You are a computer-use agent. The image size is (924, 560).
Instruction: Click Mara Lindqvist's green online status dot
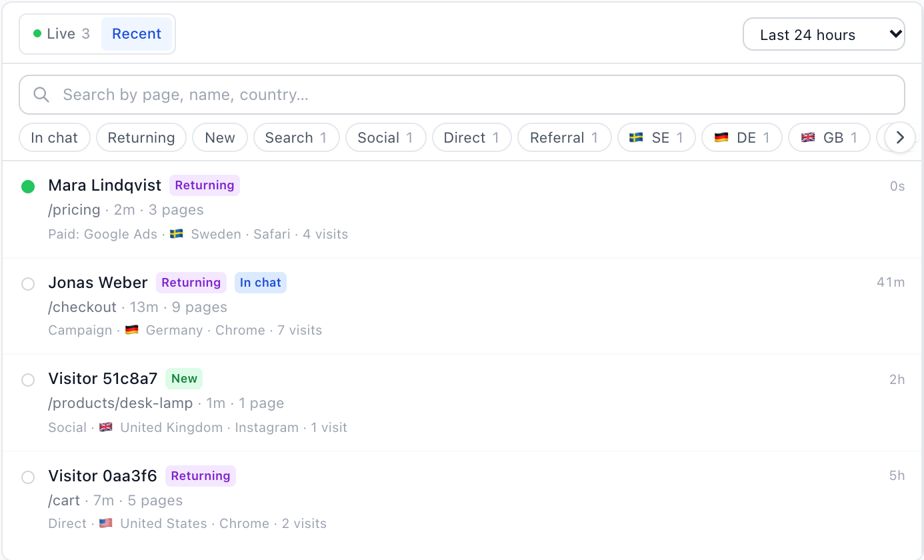[x=28, y=187]
